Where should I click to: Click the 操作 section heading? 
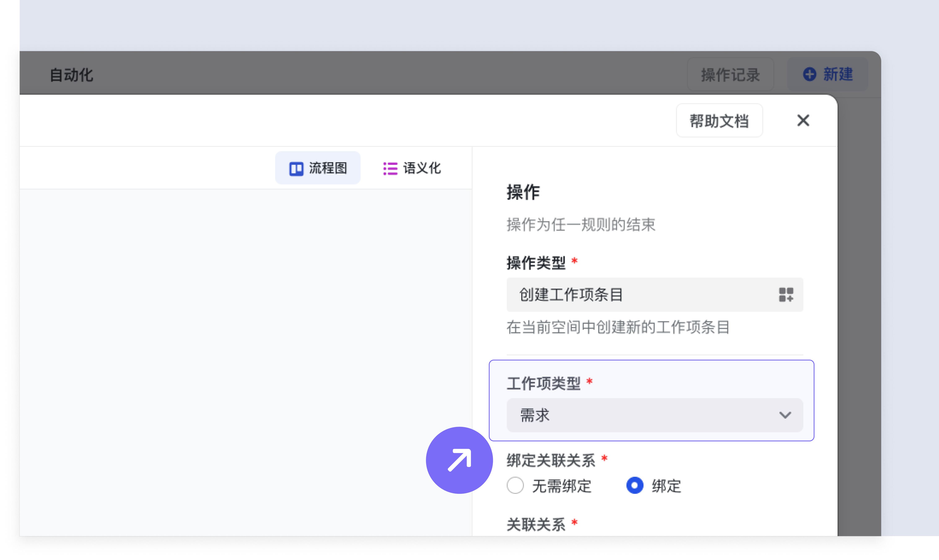[x=523, y=192]
